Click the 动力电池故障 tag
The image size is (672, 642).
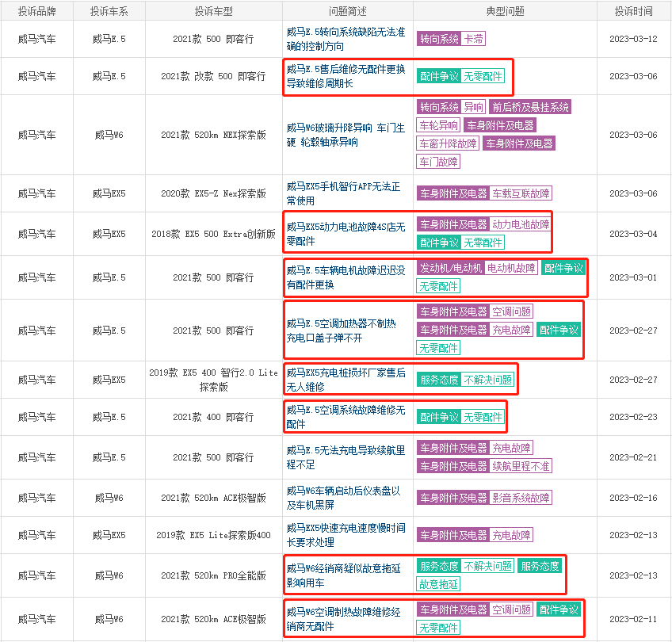[x=521, y=224]
